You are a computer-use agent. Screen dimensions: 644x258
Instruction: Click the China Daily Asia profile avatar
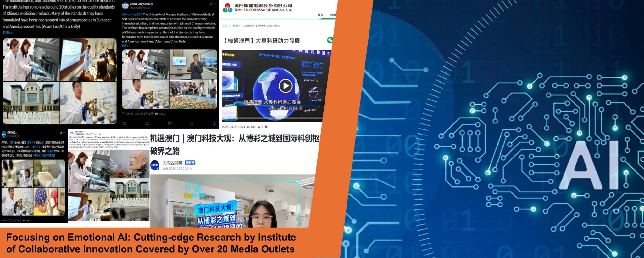click(x=125, y=6)
